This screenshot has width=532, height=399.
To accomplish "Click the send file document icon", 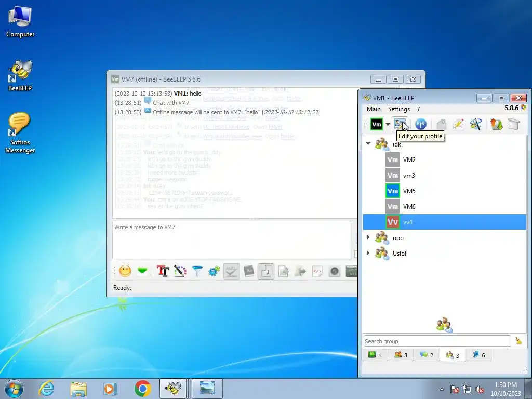I will pos(283,271).
